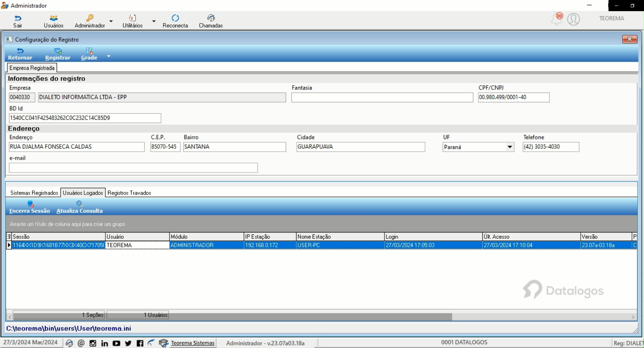Open the UF Paraná combo box

(x=478, y=147)
